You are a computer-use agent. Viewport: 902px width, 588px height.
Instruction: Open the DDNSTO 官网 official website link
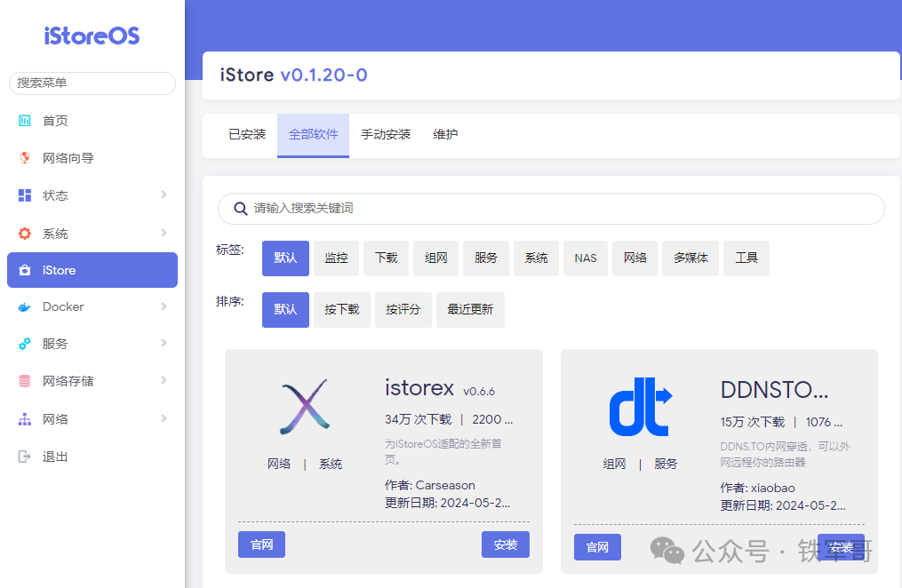point(597,547)
